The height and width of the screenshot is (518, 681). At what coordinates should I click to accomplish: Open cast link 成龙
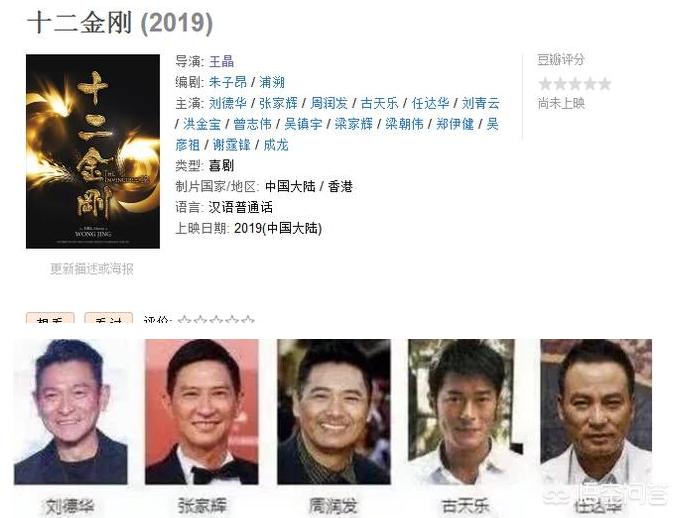click(x=276, y=145)
